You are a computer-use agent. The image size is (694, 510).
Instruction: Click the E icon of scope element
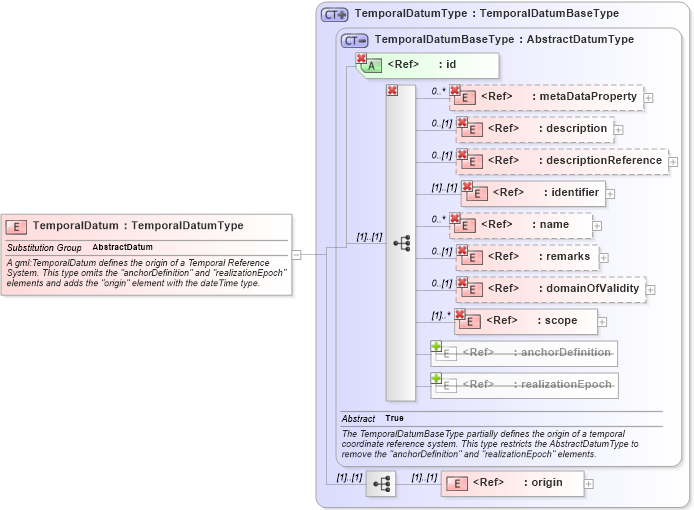coord(470,321)
